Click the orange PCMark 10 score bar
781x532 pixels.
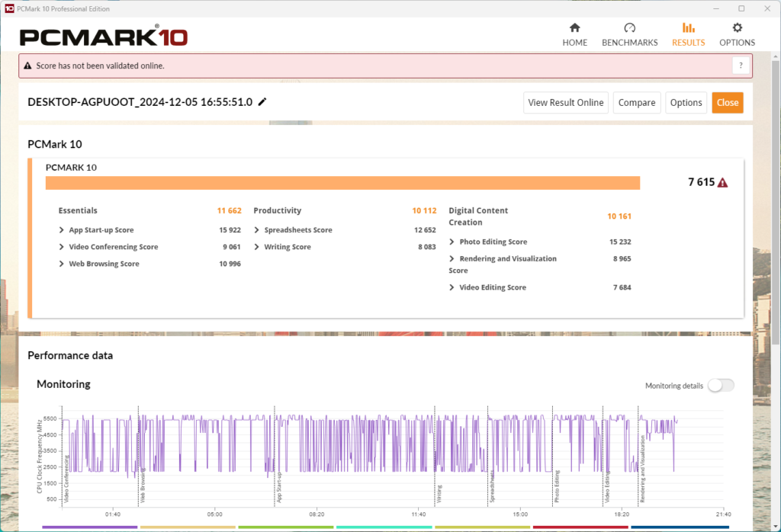pyautogui.click(x=342, y=183)
